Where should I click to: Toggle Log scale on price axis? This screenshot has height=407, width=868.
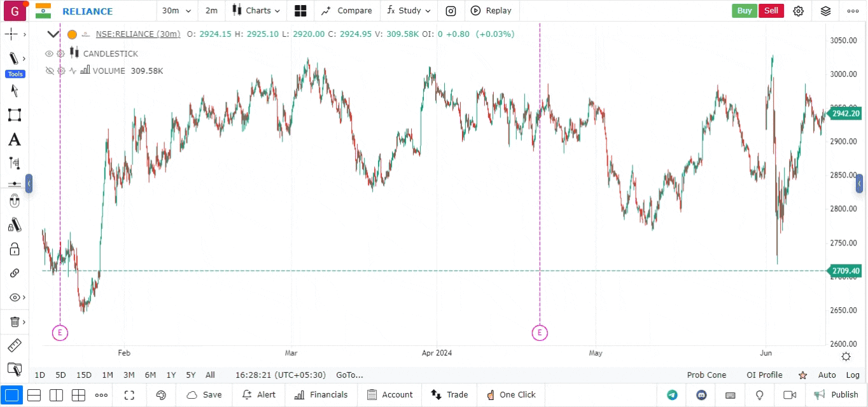(x=853, y=375)
